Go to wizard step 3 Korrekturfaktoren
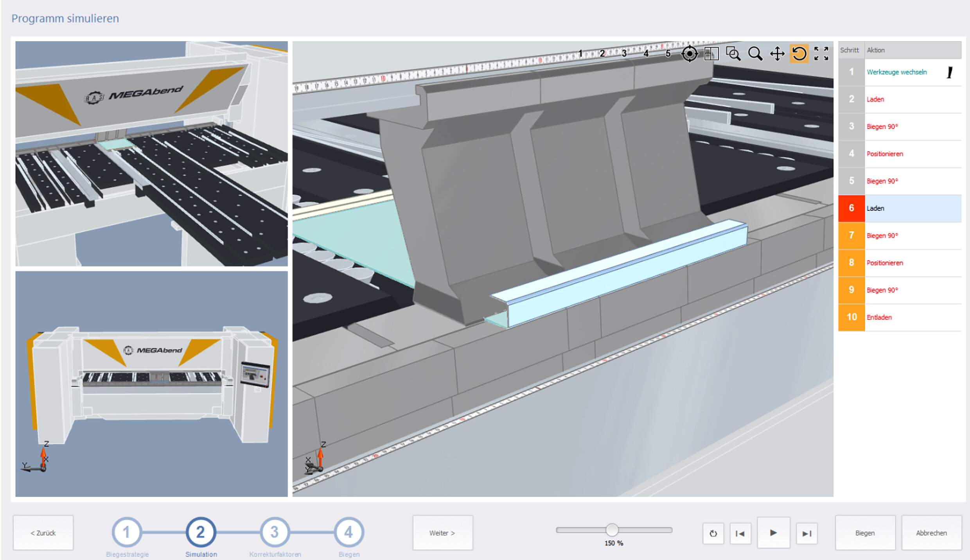970x560 pixels. 275,532
